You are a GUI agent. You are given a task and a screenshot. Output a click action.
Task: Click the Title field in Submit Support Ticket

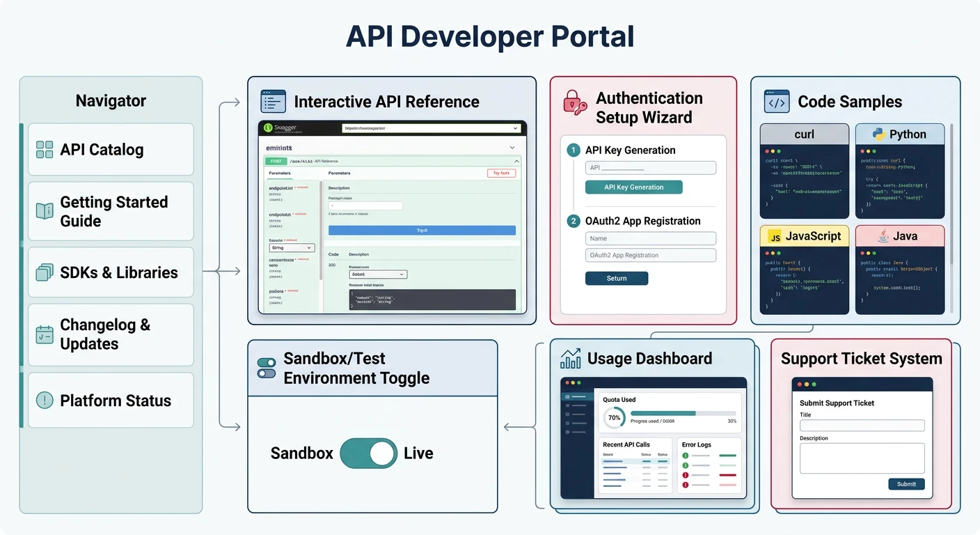click(x=862, y=425)
